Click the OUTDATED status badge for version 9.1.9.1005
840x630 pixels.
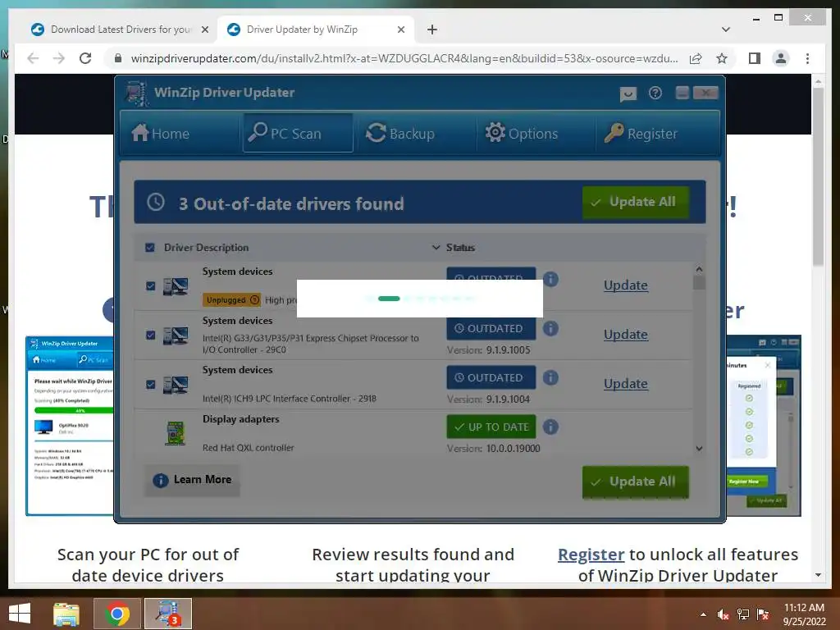coord(491,328)
